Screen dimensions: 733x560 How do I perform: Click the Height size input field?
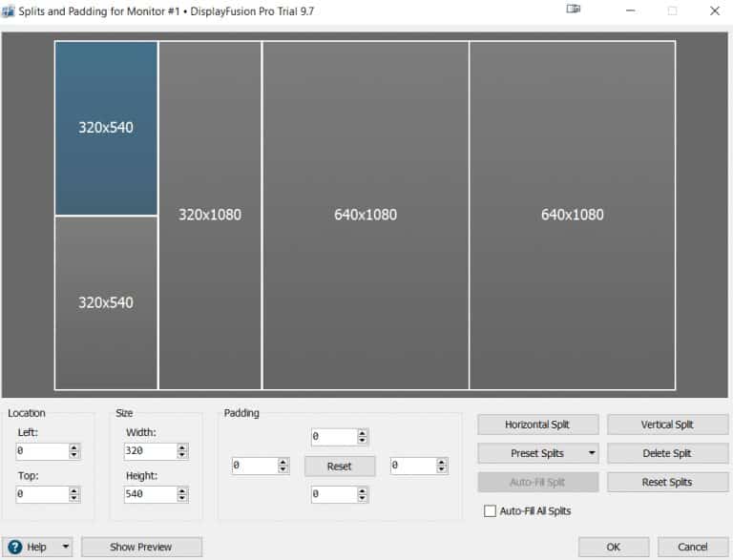150,494
